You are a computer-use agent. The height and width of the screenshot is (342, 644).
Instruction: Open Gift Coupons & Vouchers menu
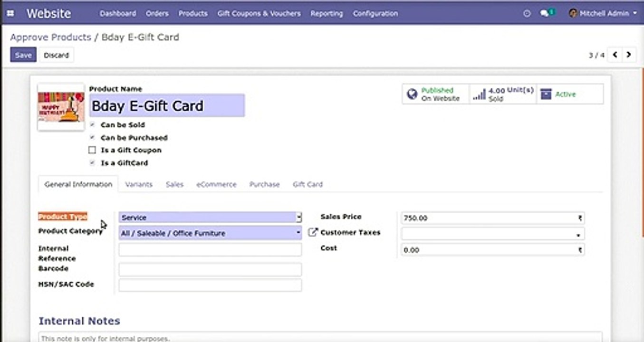click(259, 14)
